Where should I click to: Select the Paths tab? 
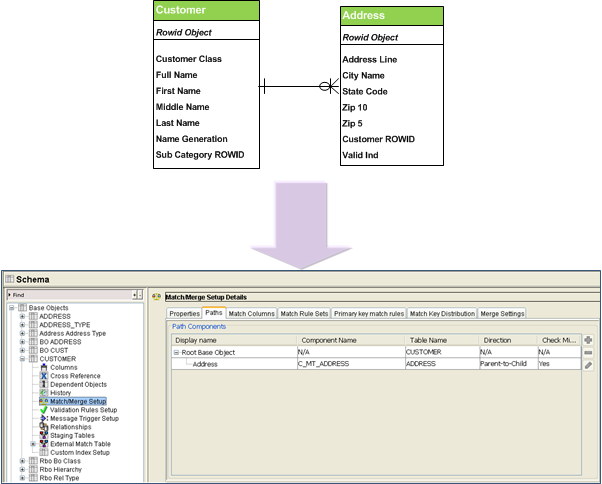pyautogui.click(x=214, y=312)
